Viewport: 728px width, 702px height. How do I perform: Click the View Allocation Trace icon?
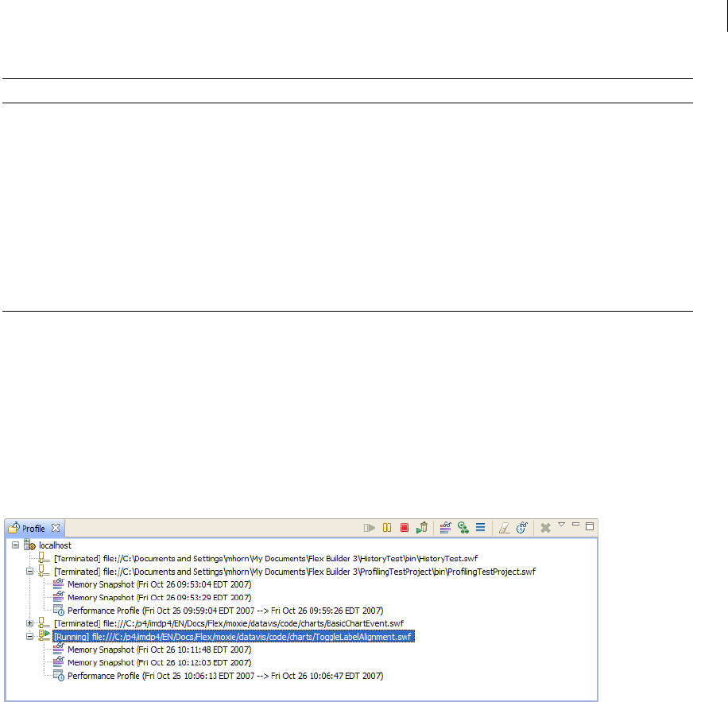tap(481, 528)
